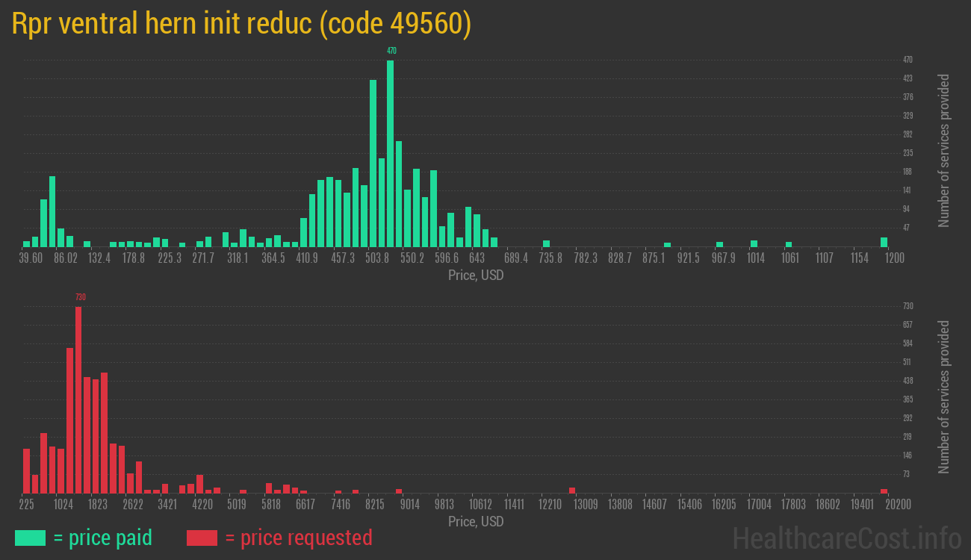Select the "= price paid" legend text

click(x=103, y=538)
